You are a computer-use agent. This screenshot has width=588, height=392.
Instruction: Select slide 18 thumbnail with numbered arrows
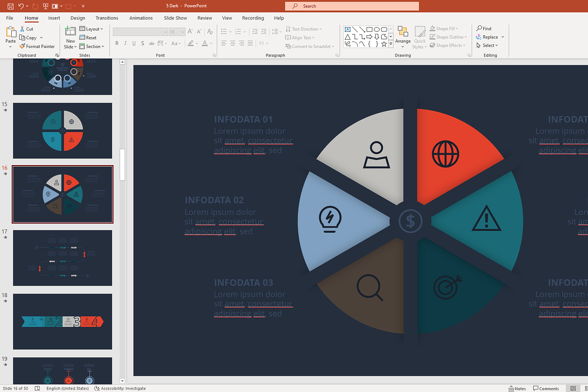[x=63, y=321]
